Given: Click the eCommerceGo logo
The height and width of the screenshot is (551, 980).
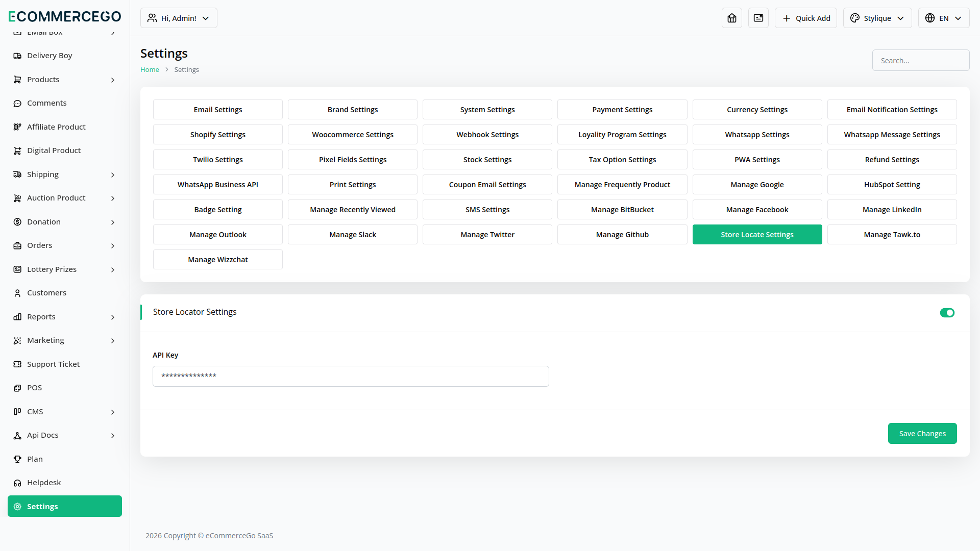Looking at the screenshot, I should (x=65, y=16).
